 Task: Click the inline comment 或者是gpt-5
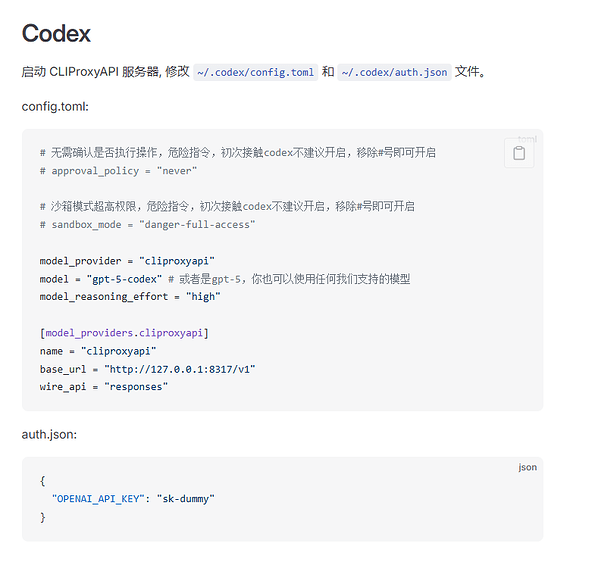[289, 279]
